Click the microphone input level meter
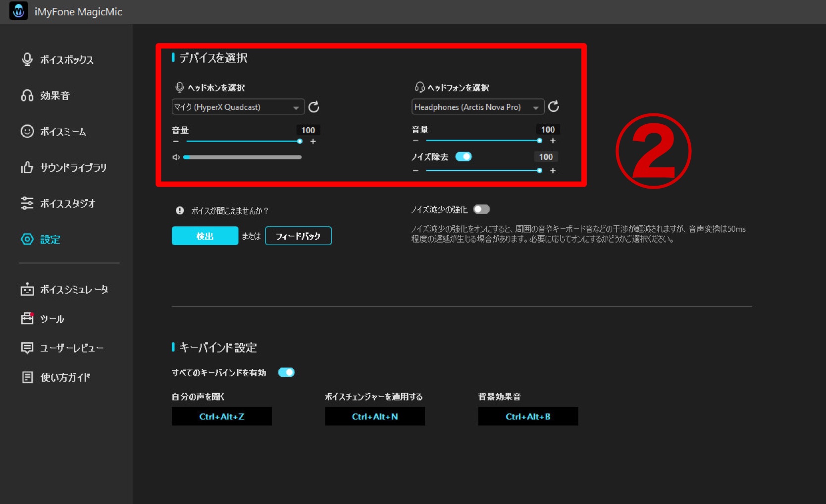 [x=243, y=157]
